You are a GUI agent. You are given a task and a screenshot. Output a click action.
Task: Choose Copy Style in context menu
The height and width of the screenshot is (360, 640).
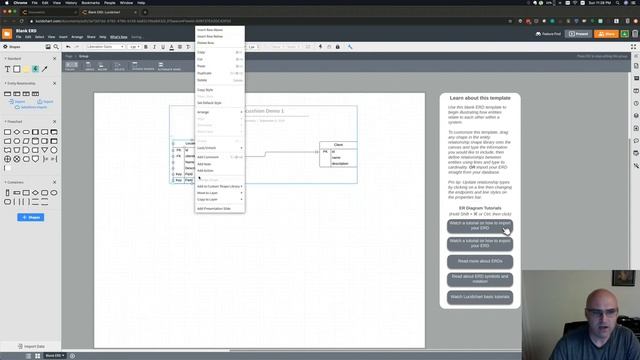[220, 90]
